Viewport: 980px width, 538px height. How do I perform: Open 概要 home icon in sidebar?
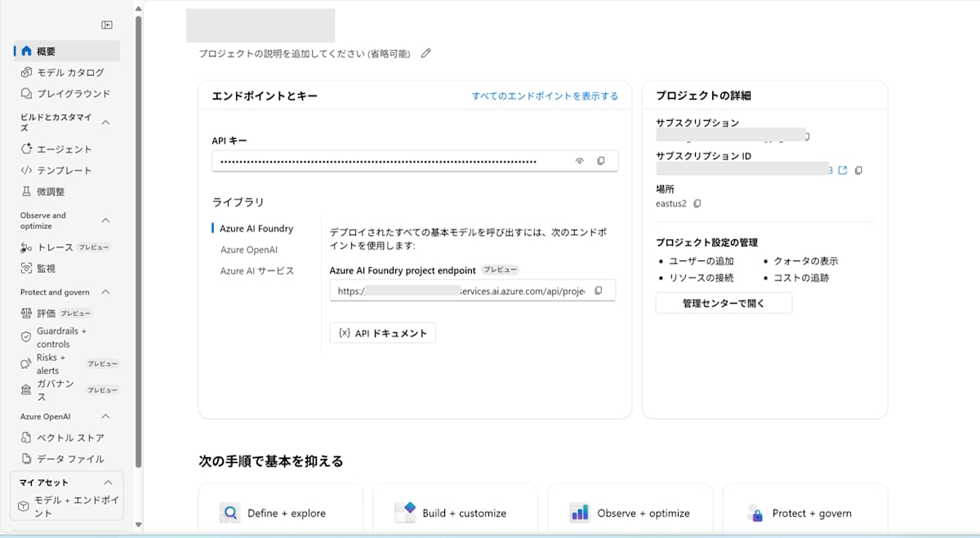coord(26,51)
